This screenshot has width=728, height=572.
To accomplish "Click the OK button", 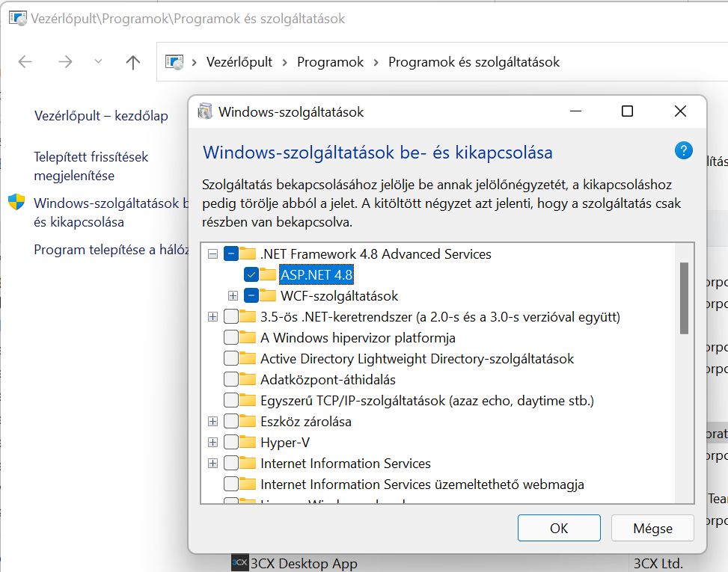I will tap(559, 528).
